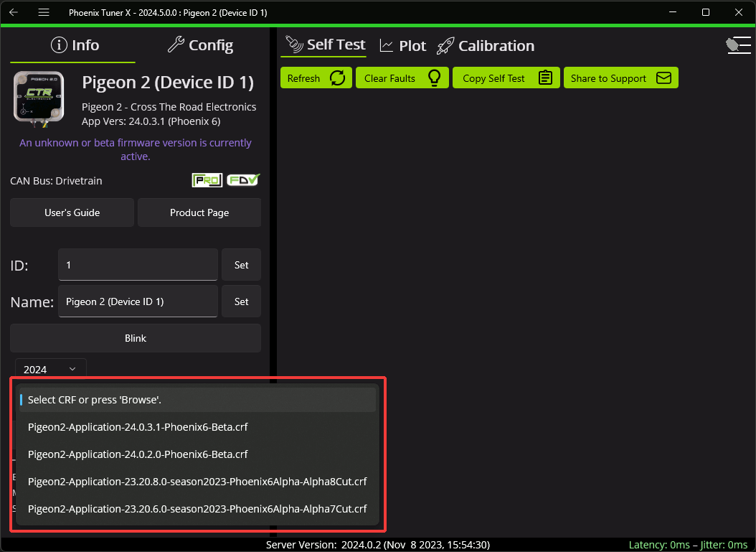Choose Pigeon2-Application-24.0.2.0-Phoenix6-Beta.crf
The image size is (756, 552).
(197, 454)
